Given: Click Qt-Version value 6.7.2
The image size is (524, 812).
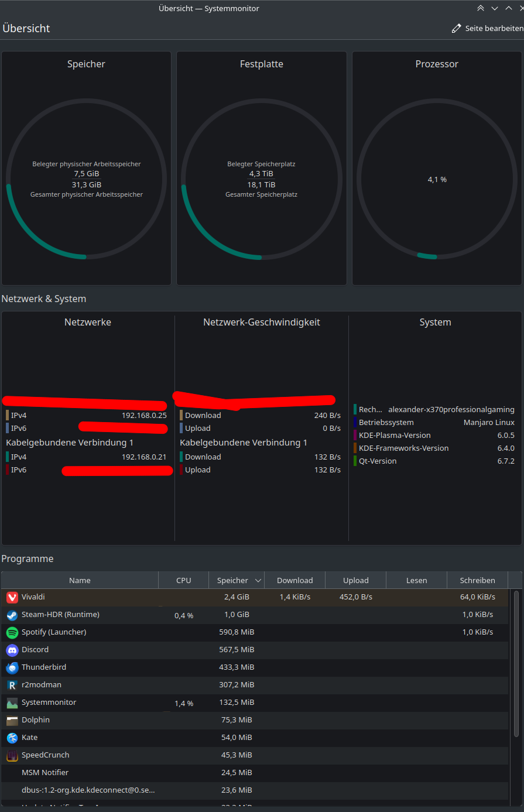Looking at the screenshot, I should pyautogui.click(x=506, y=461).
